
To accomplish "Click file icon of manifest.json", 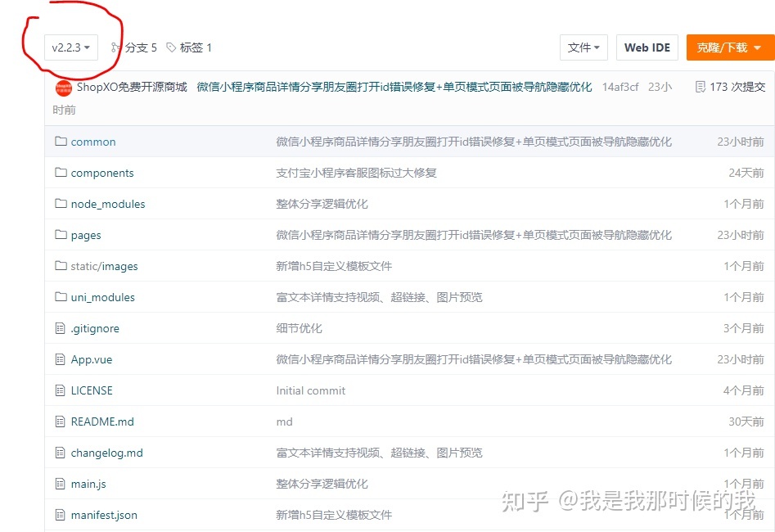I will [x=61, y=515].
